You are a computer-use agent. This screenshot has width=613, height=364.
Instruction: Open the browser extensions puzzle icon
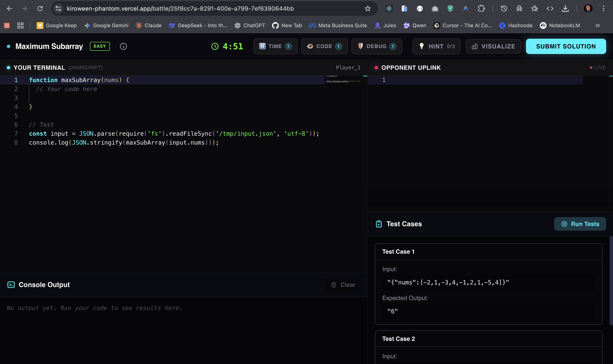point(481,9)
